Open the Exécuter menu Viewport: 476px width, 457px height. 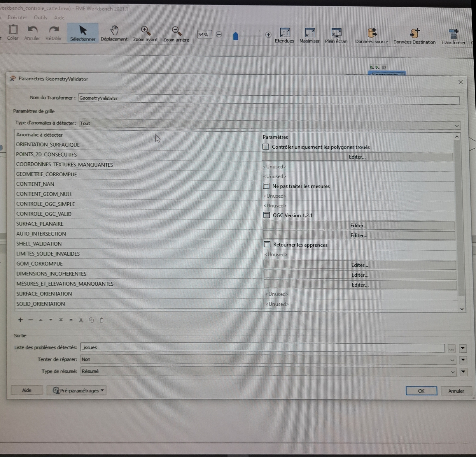pyautogui.click(x=17, y=17)
